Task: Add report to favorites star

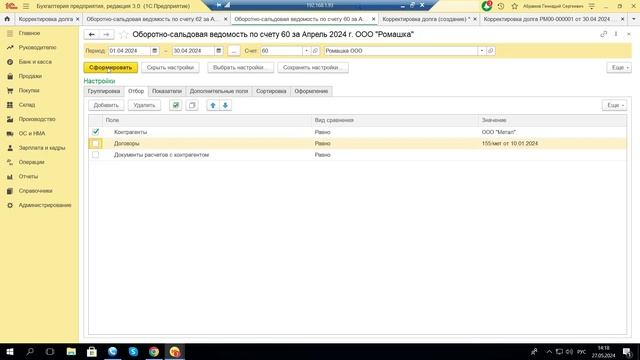Action: pyautogui.click(x=124, y=35)
